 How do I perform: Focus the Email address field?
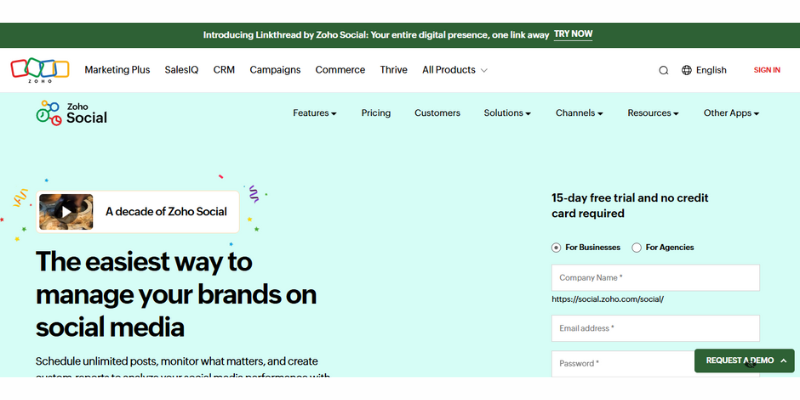tap(655, 328)
